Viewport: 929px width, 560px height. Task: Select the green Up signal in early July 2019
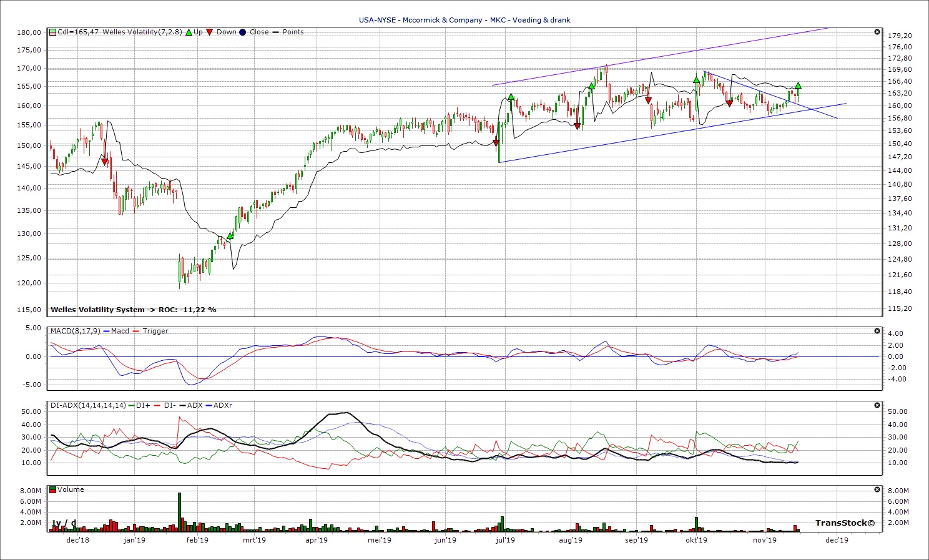pos(511,97)
